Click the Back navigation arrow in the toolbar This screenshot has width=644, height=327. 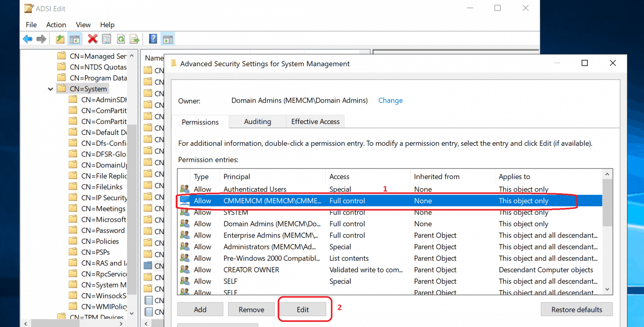(28, 39)
